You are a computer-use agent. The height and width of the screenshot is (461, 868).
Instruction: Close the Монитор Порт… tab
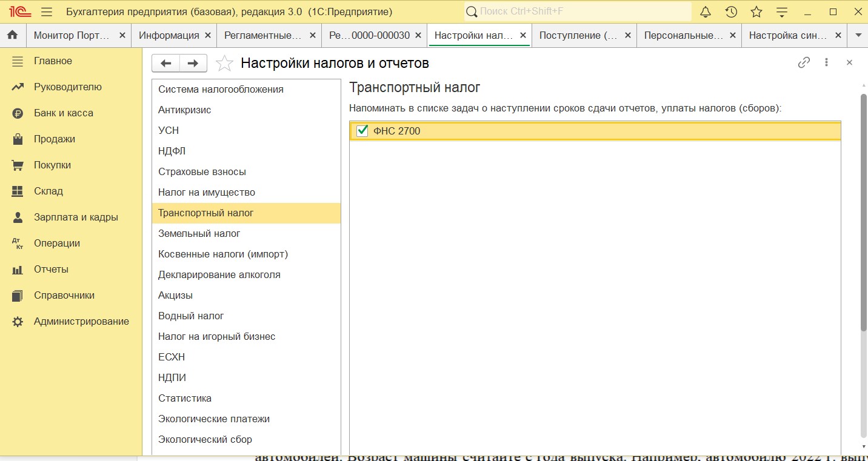pyautogui.click(x=122, y=35)
